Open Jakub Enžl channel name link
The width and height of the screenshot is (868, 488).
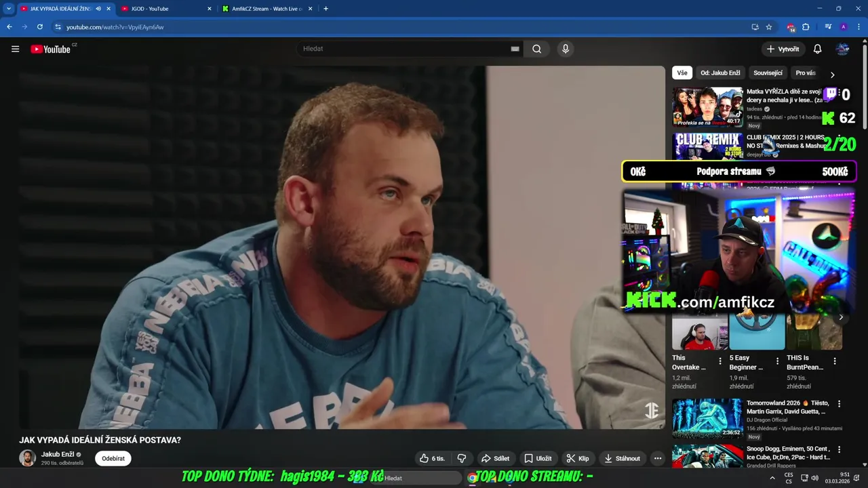58,454
